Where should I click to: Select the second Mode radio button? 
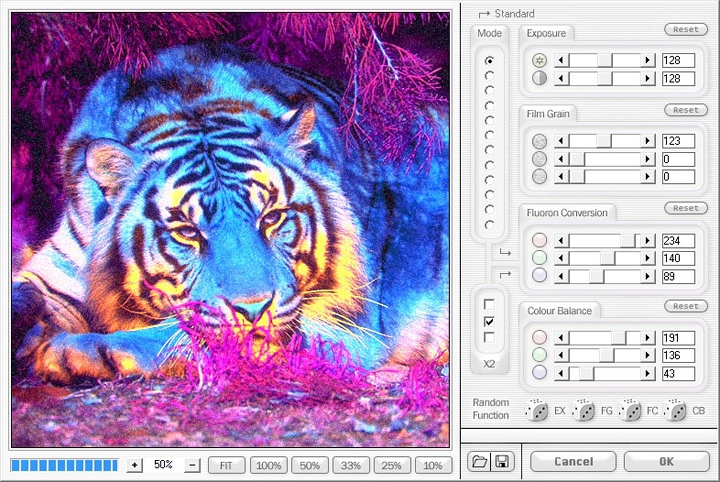pos(489,75)
